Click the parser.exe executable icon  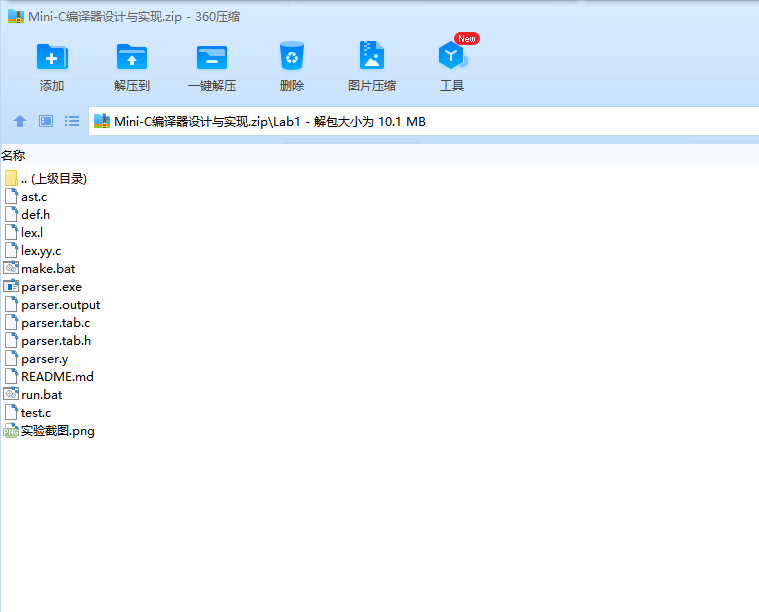pos(11,286)
